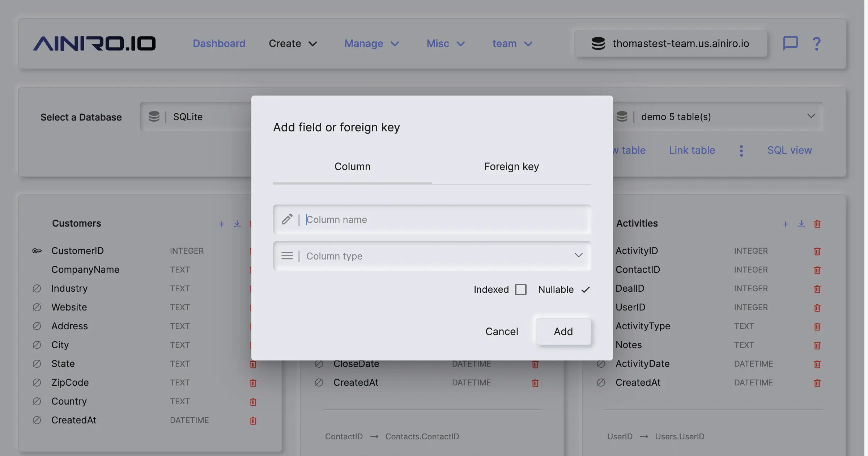This screenshot has height=456, width=868.
Task: Export the Activities table via download icon
Action: click(x=801, y=224)
